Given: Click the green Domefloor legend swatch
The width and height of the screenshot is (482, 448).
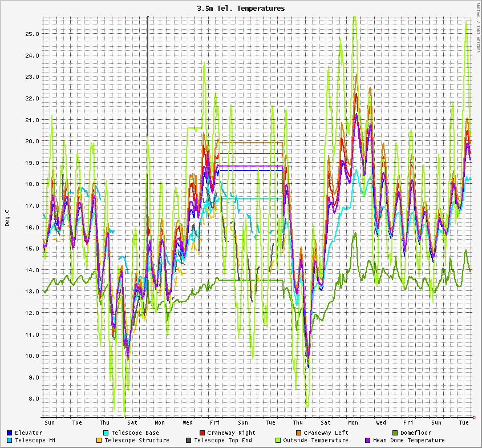Looking at the screenshot, I should pyautogui.click(x=395, y=433).
